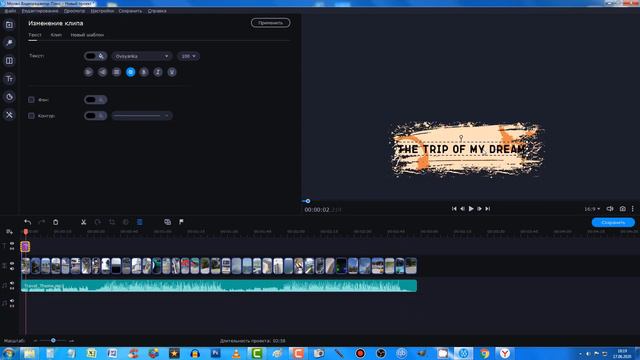Skip to the end of the project
The height and width of the screenshot is (360, 640).
click(x=487, y=209)
